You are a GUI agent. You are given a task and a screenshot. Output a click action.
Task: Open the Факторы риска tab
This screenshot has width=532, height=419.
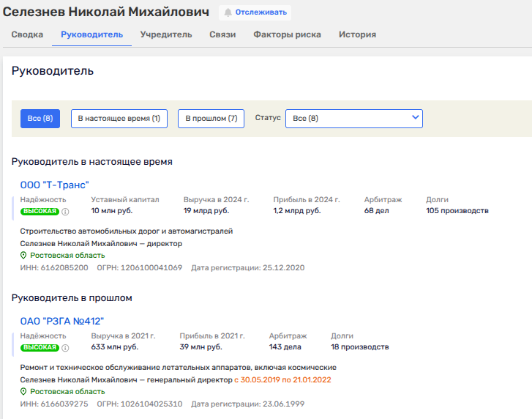point(287,34)
